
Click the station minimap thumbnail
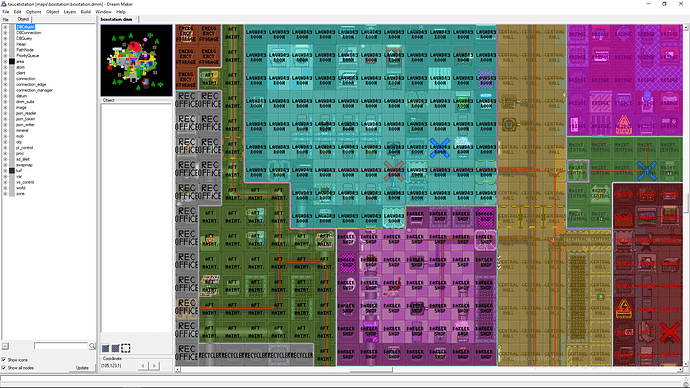(136, 60)
